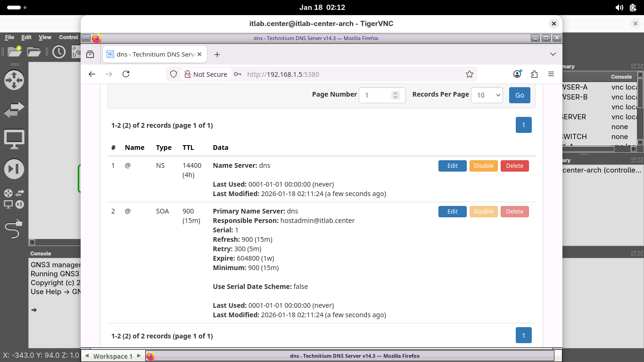Screen dimensions: 644x362
Task: Edit the NS record
Action: point(452,166)
